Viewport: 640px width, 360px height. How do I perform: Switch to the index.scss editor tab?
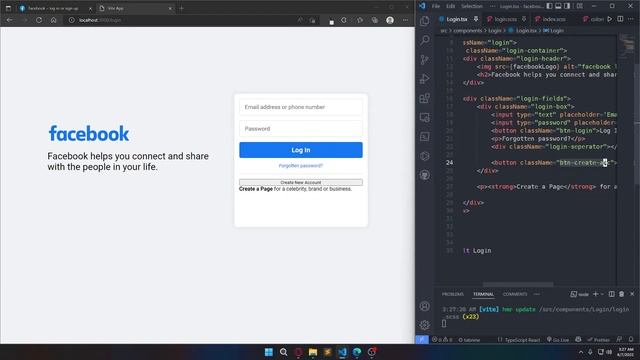[554, 19]
